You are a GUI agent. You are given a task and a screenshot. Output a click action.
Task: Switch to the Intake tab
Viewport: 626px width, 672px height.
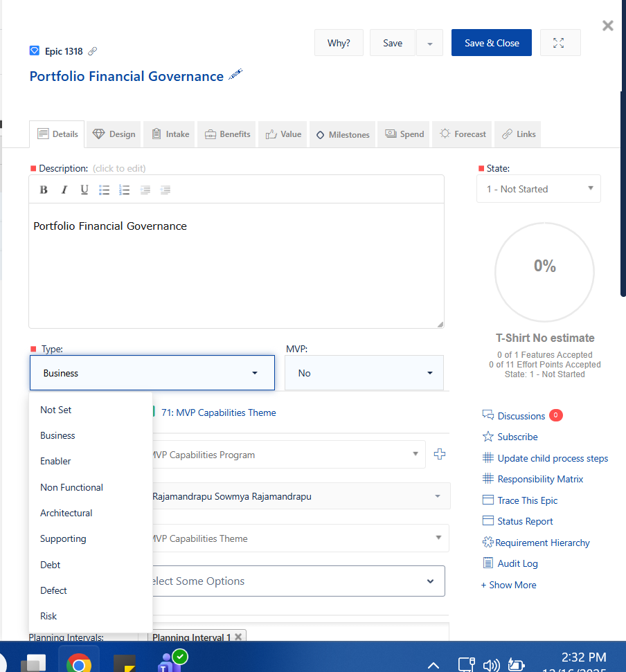tap(170, 134)
